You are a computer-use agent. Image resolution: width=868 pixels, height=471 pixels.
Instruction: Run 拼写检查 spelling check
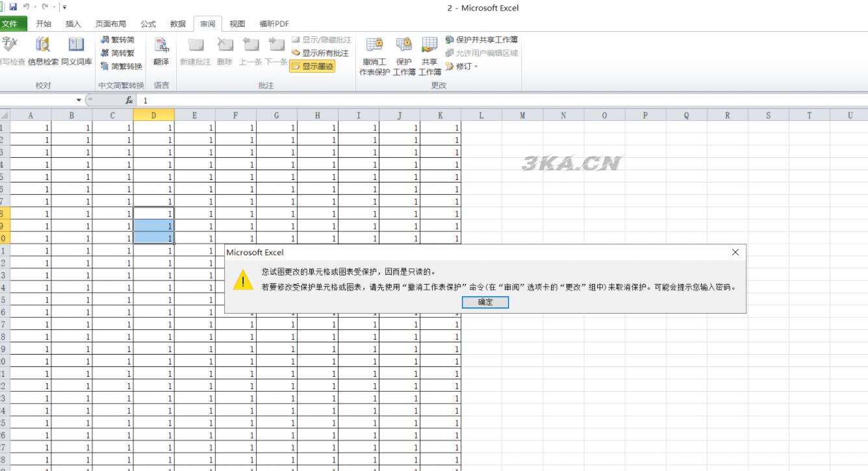pos(12,52)
